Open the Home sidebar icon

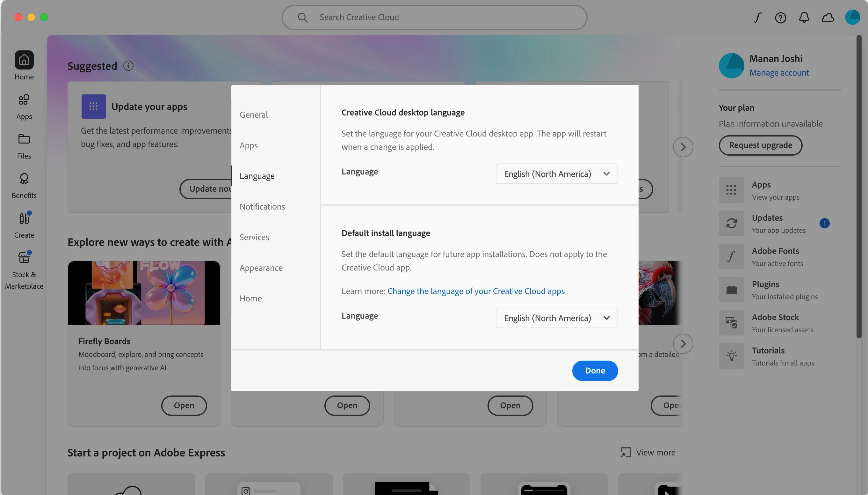tap(24, 60)
